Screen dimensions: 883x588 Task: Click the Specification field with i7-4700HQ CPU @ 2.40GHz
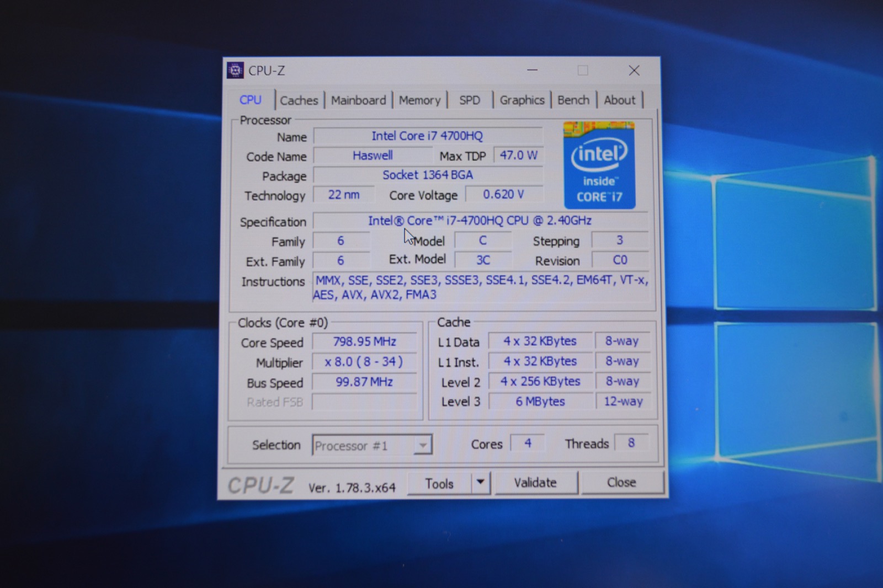pos(480,221)
